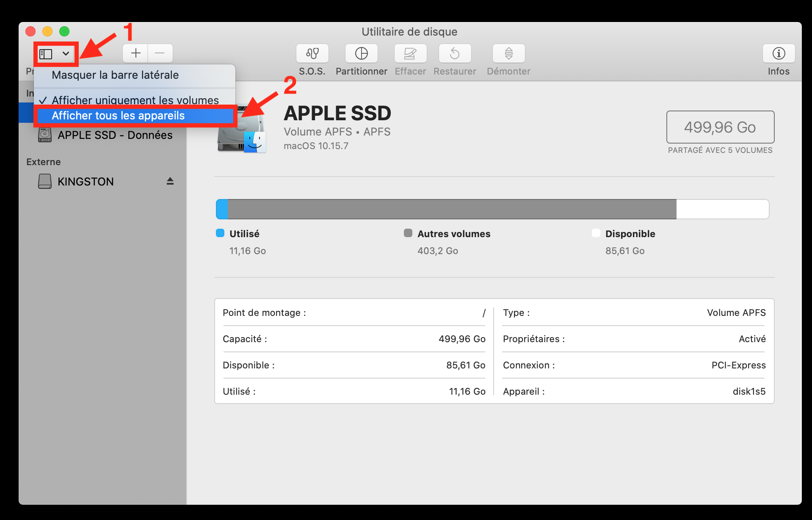
Task: Click the blue Utilisé segment of storage bar
Action: coord(222,209)
